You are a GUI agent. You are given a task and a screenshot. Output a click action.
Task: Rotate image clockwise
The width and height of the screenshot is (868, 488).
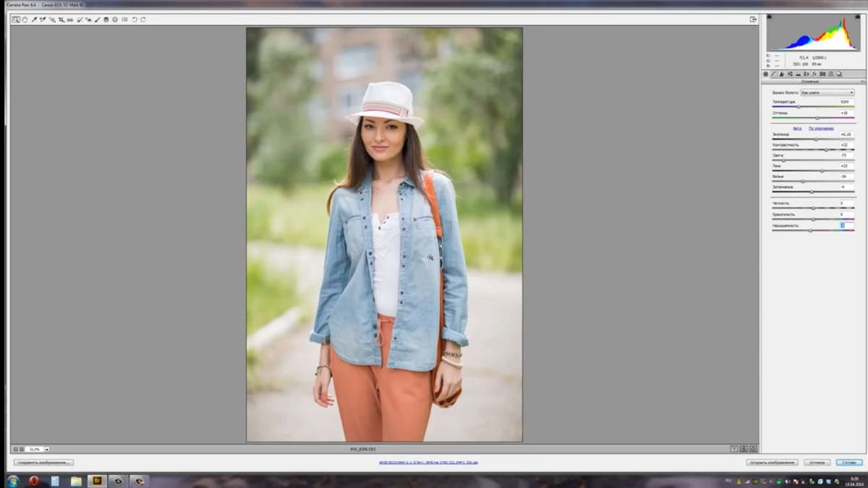click(142, 20)
